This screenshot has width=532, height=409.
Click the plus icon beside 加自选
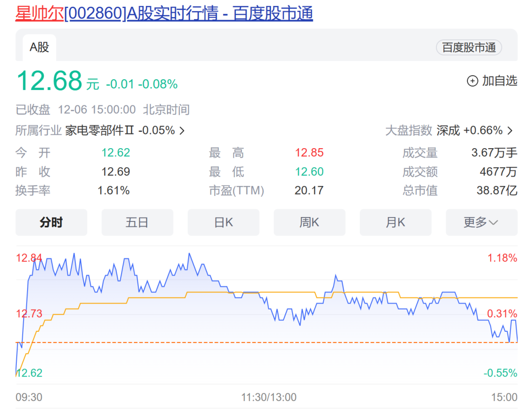(472, 81)
